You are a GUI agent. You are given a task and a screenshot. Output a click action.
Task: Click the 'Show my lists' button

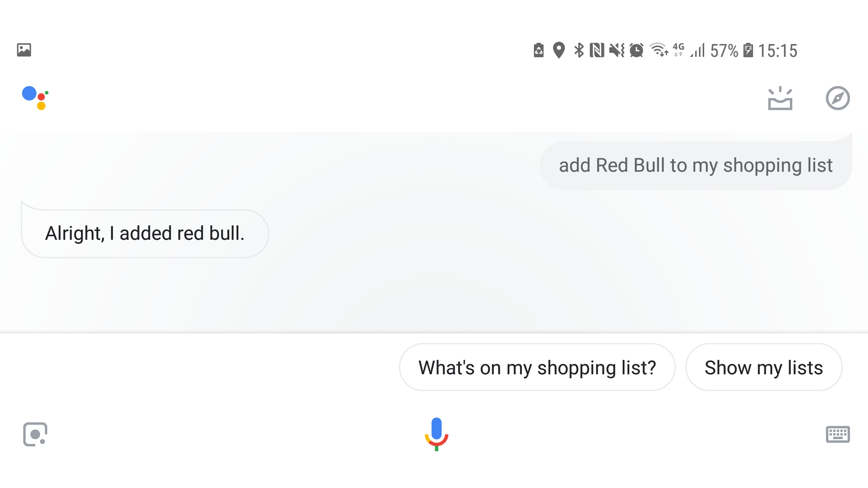click(764, 367)
